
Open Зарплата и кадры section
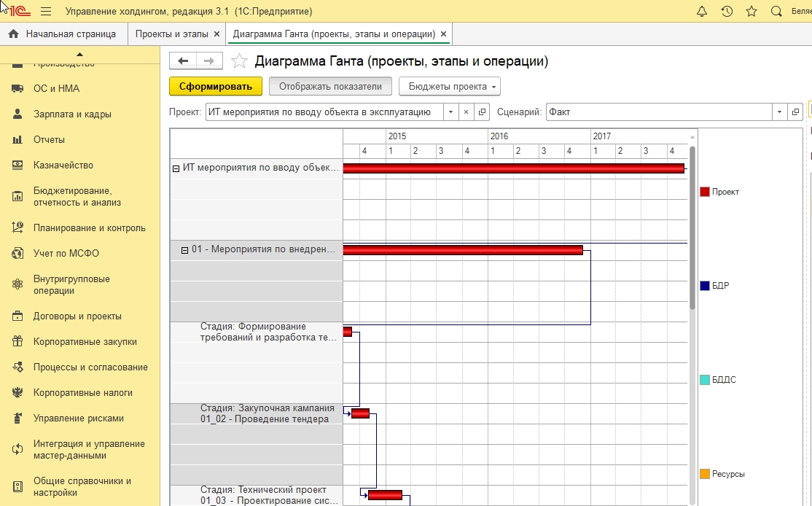[72, 114]
